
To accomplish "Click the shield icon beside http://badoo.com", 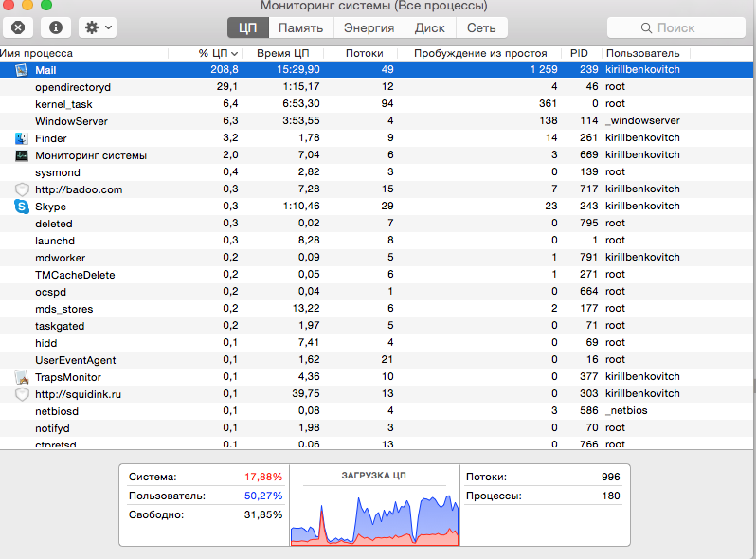I will pyautogui.click(x=22, y=189).
